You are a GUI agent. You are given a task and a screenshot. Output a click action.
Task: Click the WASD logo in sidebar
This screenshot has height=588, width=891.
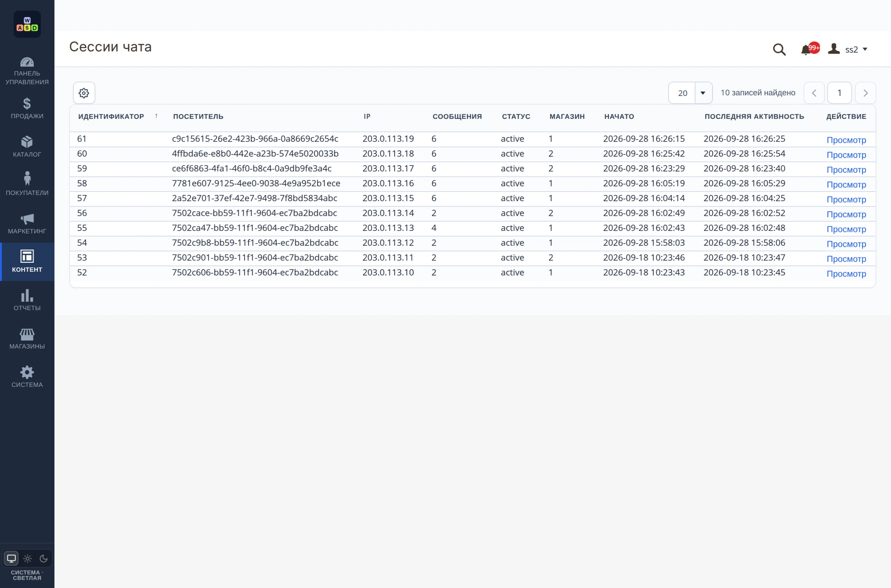click(x=27, y=24)
